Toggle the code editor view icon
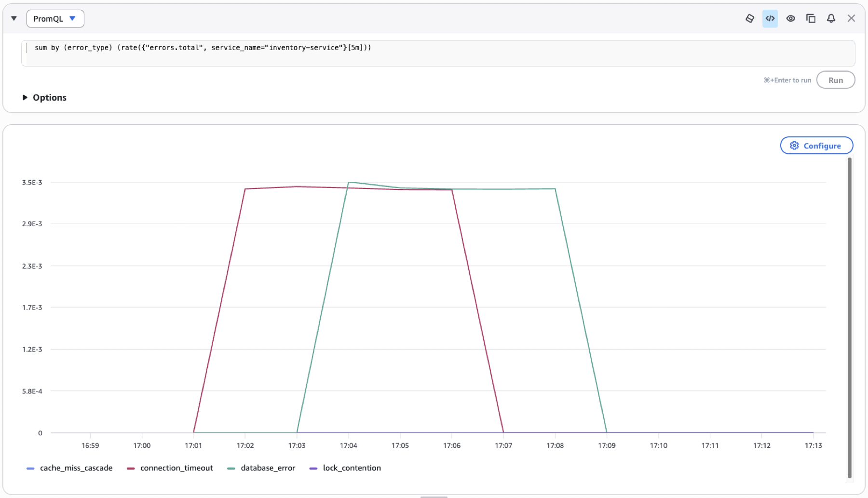This screenshot has height=498, width=868. tap(770, 18)
